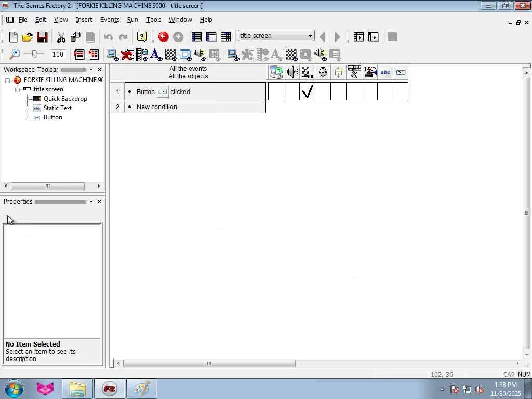Go to next frame arrow
Image resolution: width=532 pixels, height=399 pixels.
337,37
